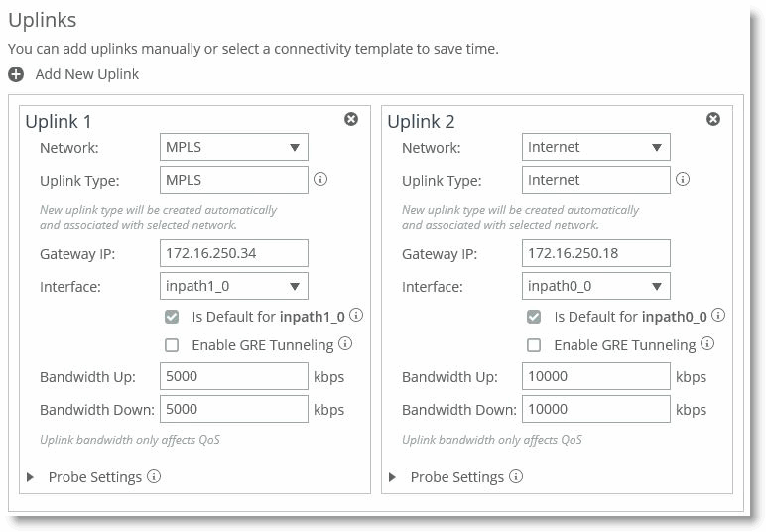Click Uplink 2 Bandwidth Up field
Screen dimensions: 766x532
point(596,377)
